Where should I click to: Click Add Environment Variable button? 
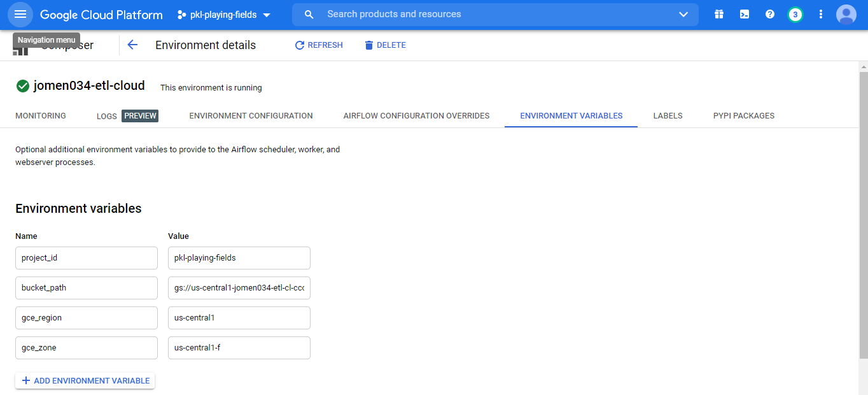[x=85, y=380]
